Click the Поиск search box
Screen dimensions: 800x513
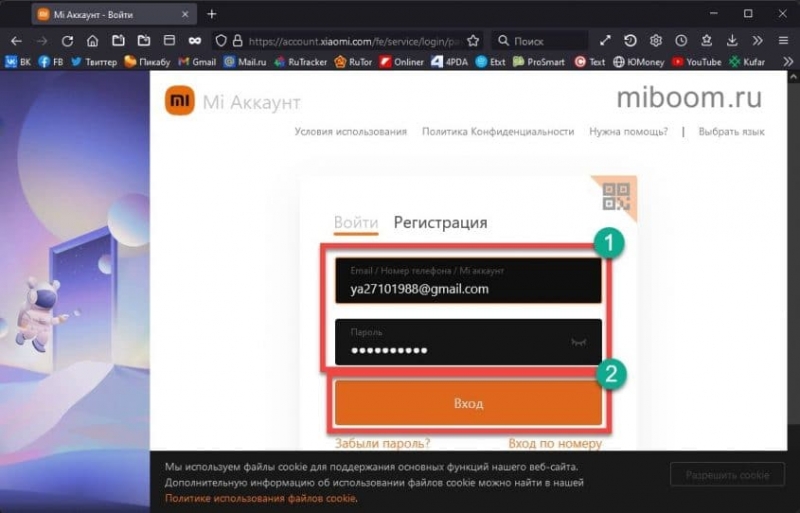click(540, 41)
